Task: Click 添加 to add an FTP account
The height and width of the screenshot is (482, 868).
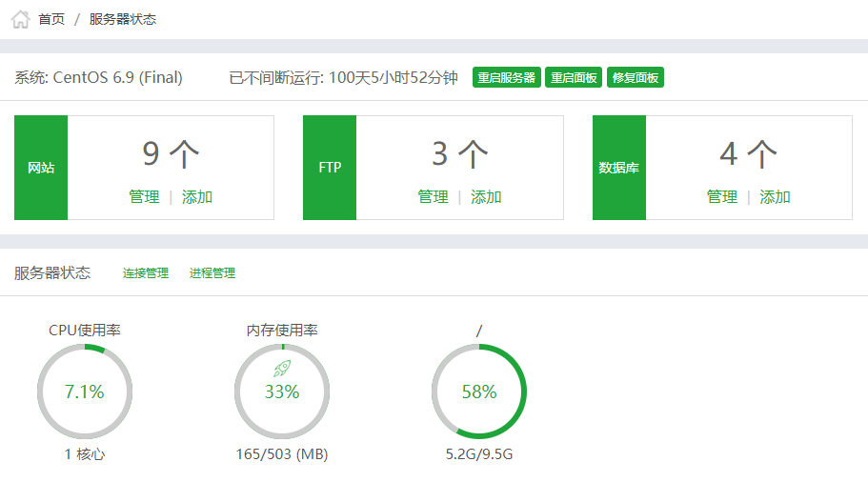Action: click(486, 197)
